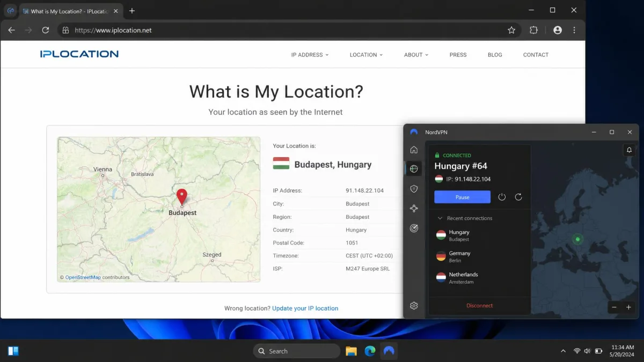Screen dimensions: 644x362
Task: Click NordVPN icon in the taskbar
Action: tap(389, 351)
